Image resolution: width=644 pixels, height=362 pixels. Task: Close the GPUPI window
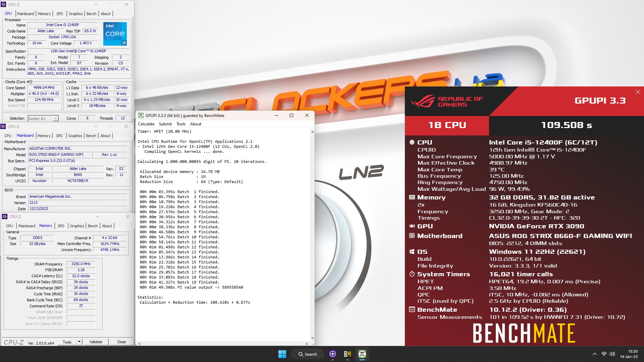coord(307,115)
